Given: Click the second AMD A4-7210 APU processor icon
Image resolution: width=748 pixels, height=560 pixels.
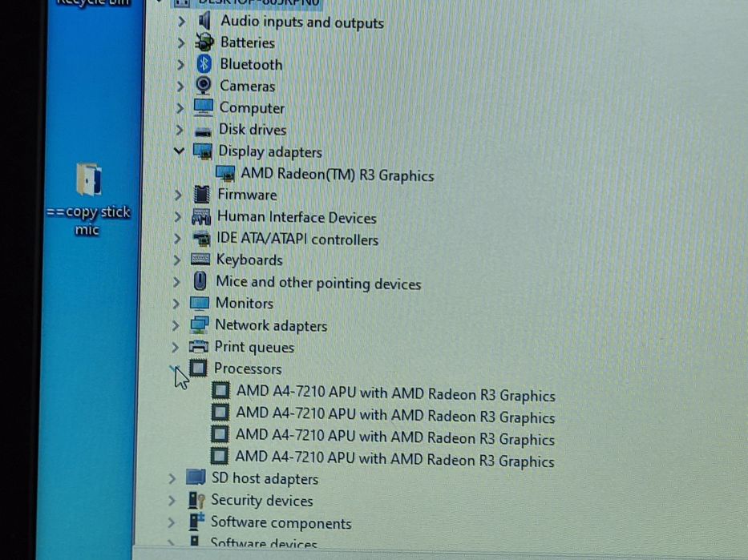Looking at the screenshot, I should point(220,412).
